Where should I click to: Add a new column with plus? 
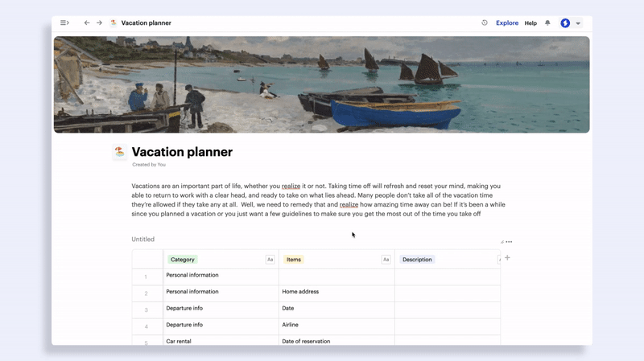tap(507, 257)
